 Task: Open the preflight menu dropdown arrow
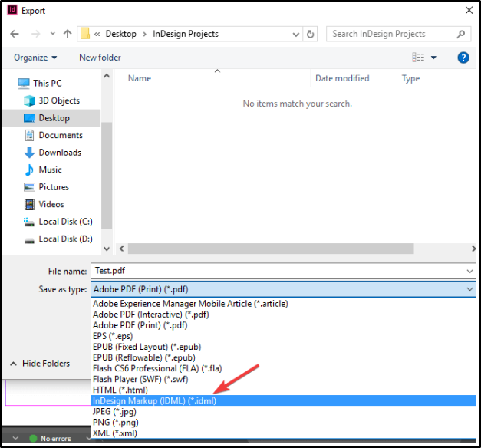(88, 439)
